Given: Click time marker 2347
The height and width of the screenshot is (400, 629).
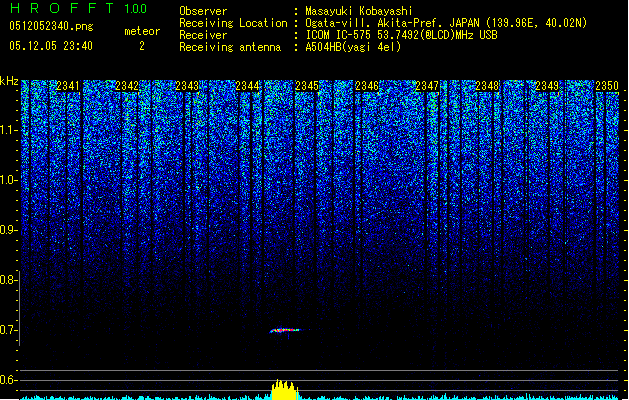Looking at the screenshot, I should click(427, 86).
